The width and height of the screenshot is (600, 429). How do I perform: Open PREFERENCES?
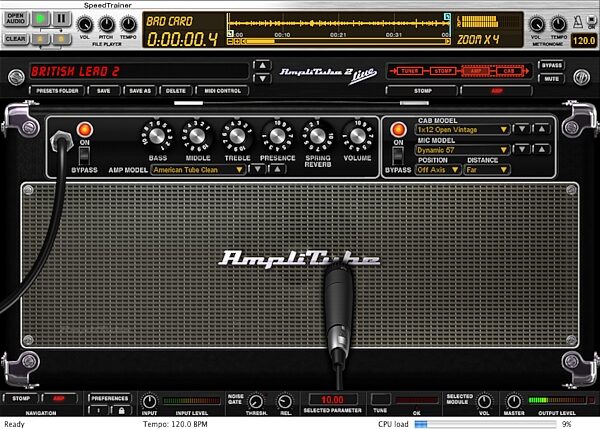point(109,398)
